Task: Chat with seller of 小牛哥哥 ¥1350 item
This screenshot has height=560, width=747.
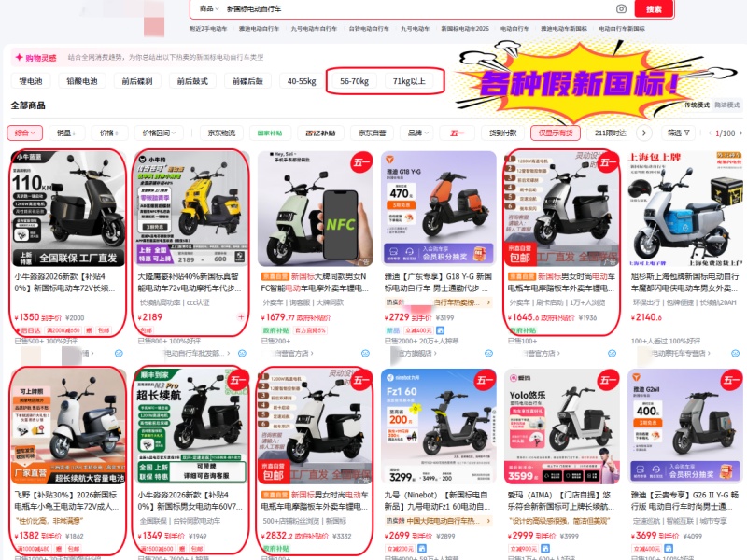Action: (119, 354)
